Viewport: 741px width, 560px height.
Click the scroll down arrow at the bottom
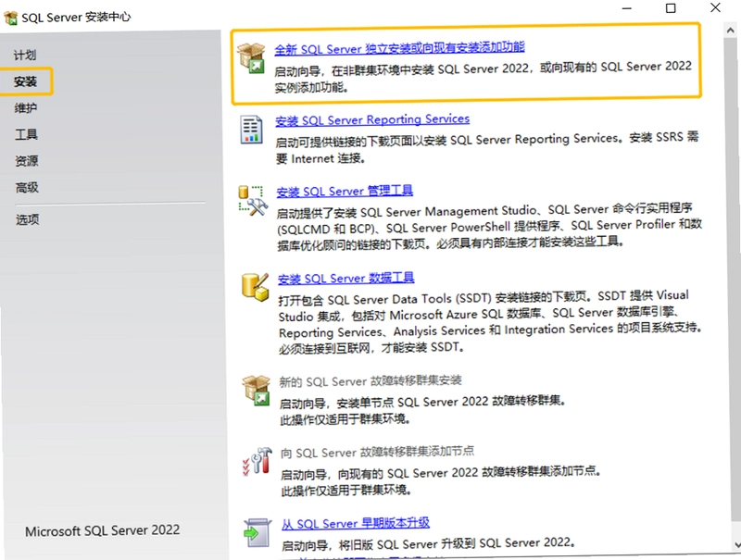click(x=737, y=545)
